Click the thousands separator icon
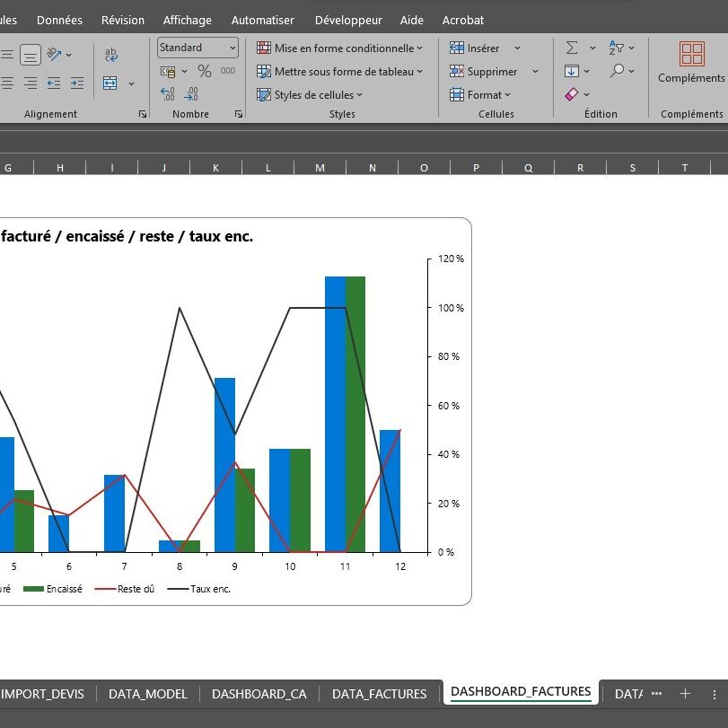The image size is (728, 728). (x=228, y=71)
